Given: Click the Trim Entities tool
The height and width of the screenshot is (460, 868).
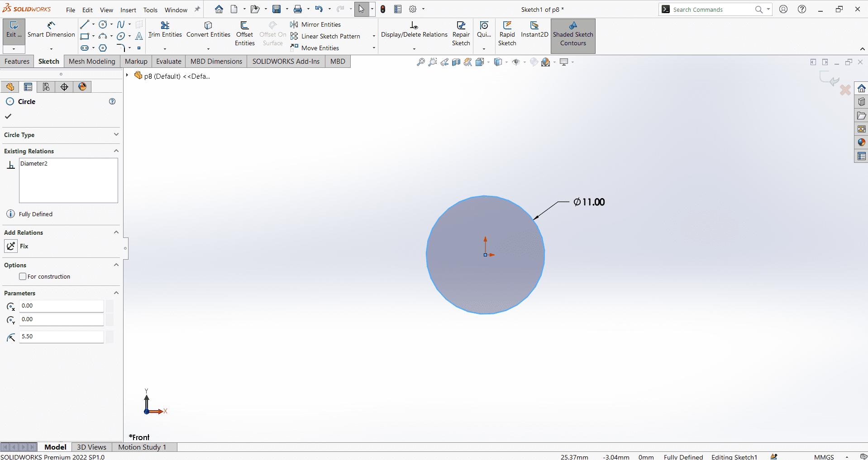Looking at the screenshot, I should tap(165, 30).
